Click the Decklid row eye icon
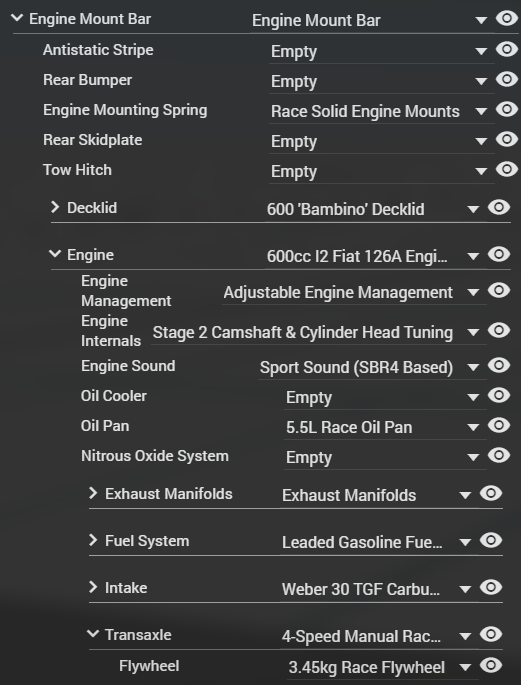Viewport: 521px width, 685px height. tap(499, 207)
